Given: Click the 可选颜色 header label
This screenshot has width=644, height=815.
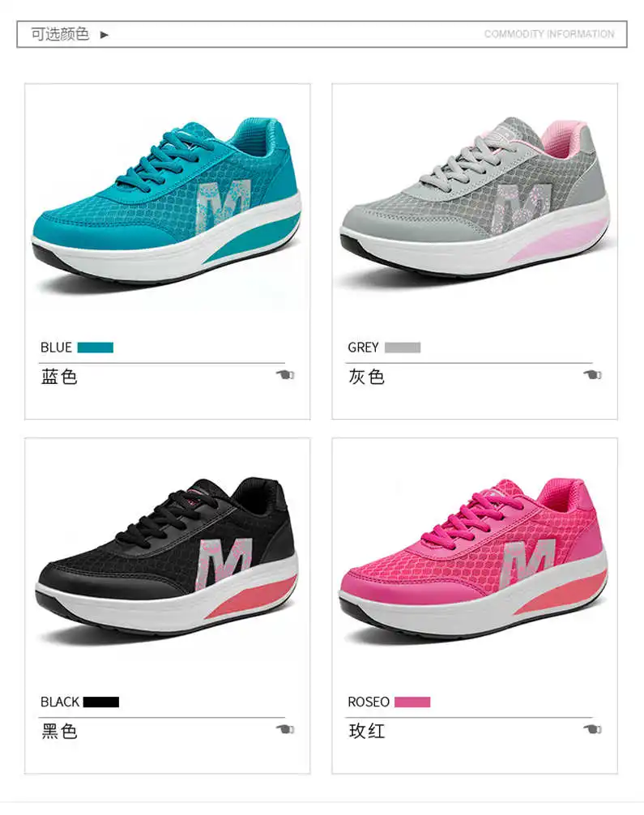Looking at the screenshot, I should coord(60,34).
